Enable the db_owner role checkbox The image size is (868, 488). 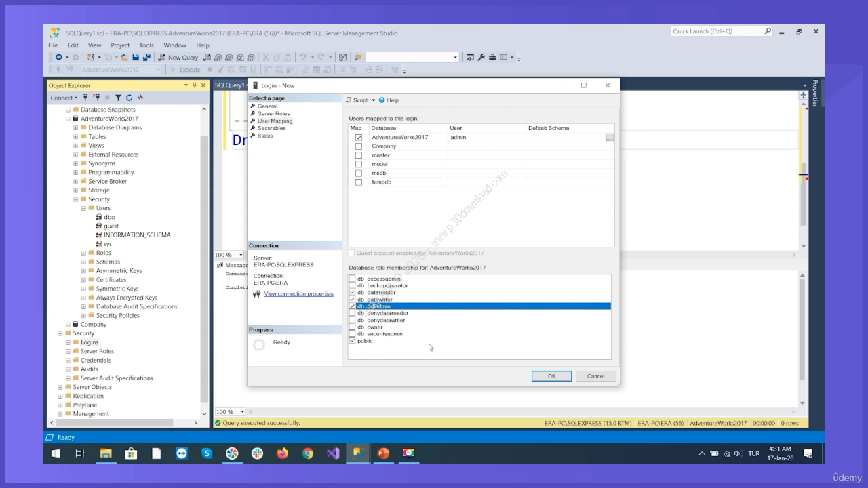click(352, 327)
